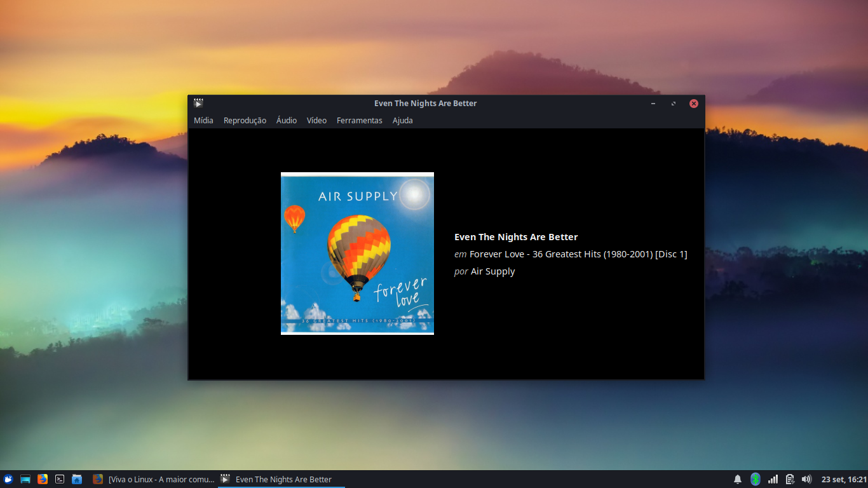This screenshot has width=868, height=488.
Task: Switch to the Viva o Linux Firefox window
Action: point(153,479)
